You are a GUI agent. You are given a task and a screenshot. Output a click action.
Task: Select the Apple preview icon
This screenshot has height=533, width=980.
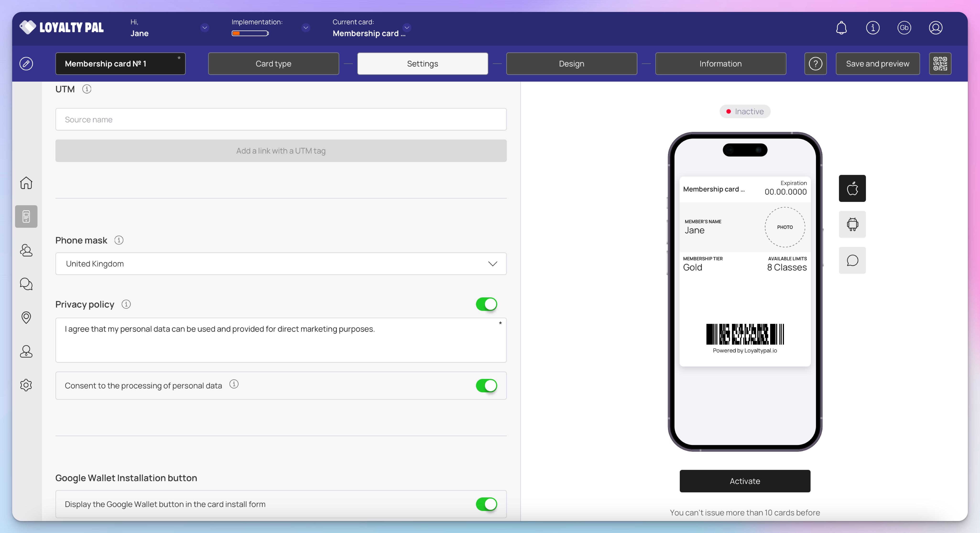point(852,189)
